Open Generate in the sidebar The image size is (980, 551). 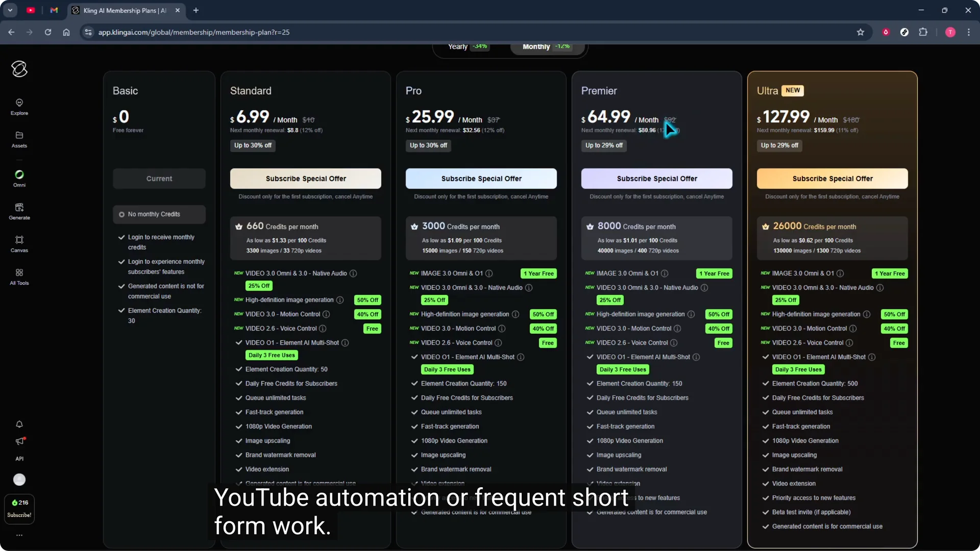pyautogui.click(x=19, y=212)
